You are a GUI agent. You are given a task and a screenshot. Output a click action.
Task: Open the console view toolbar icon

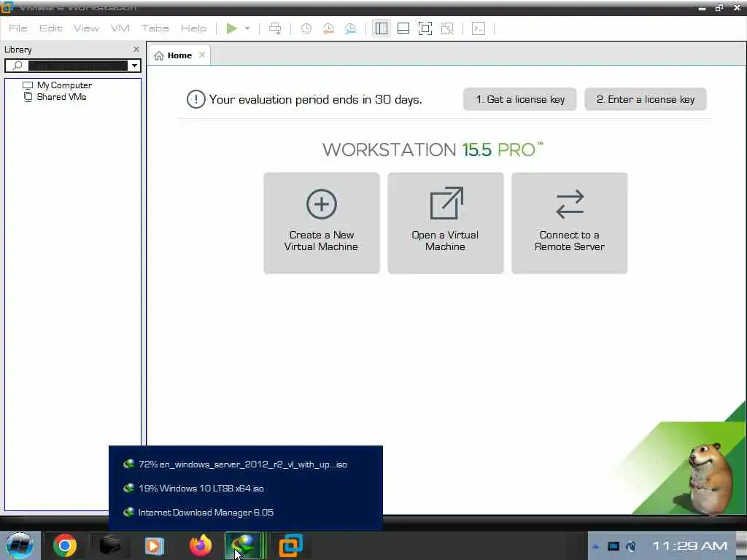pos(479,28)
